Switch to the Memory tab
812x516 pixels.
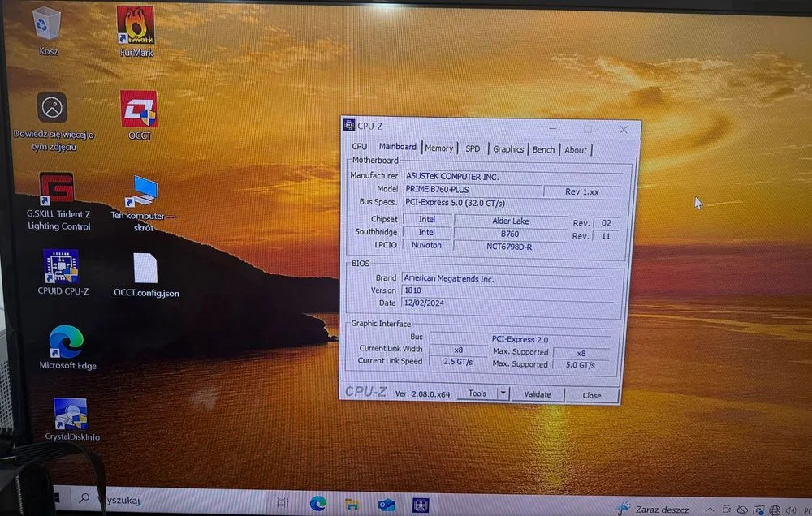click(439, 148)
